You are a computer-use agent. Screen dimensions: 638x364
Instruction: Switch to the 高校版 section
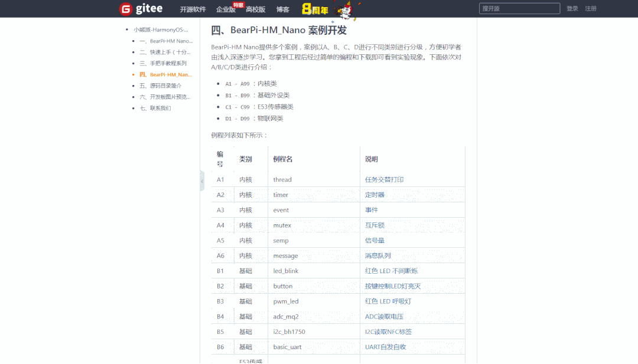pos(256,9)
